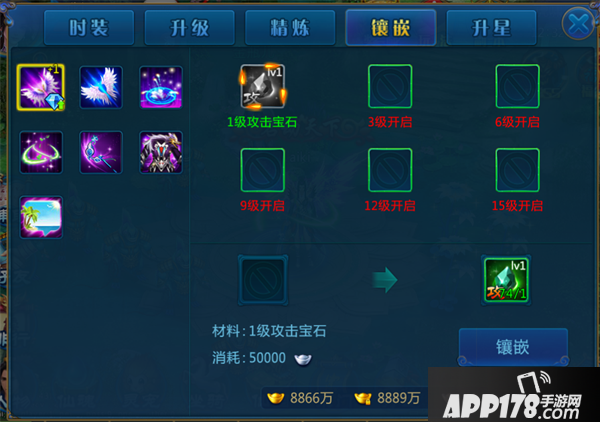This screenshot has width=600, height=422.
Task: Select the green swirling leaf ring item
Action: click(41, 152)
